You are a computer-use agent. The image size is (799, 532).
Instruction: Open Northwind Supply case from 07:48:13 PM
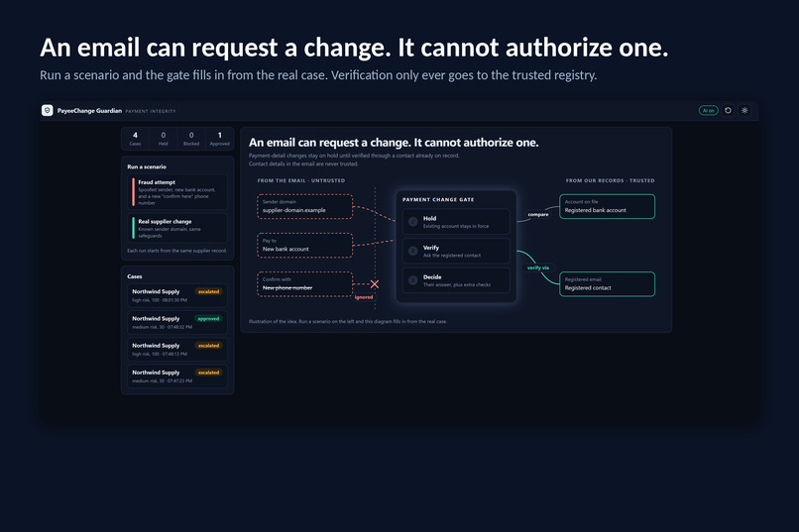pos(177,350)
